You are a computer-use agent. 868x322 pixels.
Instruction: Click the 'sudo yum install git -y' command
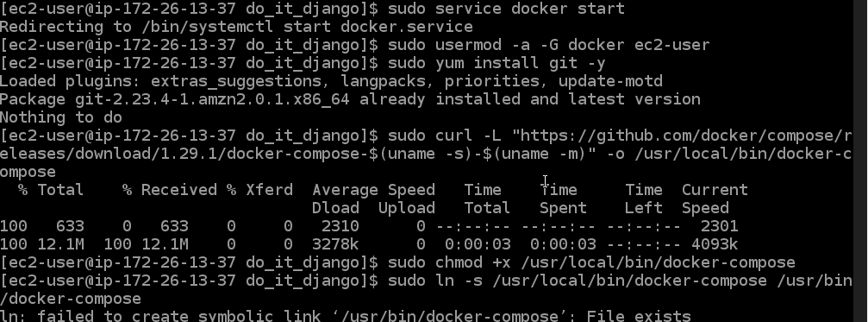(496, 63)
